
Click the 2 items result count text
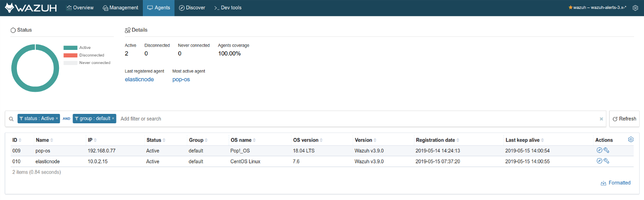pyautogui.click(x=36, y=172)
